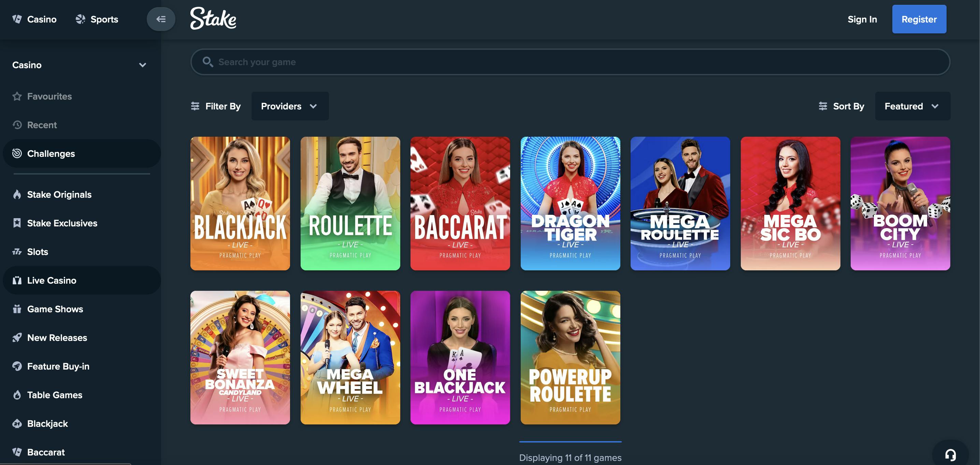
Task: Click the Stake logo
Action: 213,18
